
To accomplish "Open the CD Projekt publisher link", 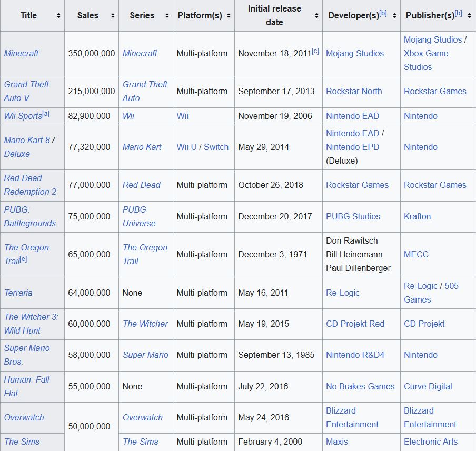I will [x=424, y=324].
